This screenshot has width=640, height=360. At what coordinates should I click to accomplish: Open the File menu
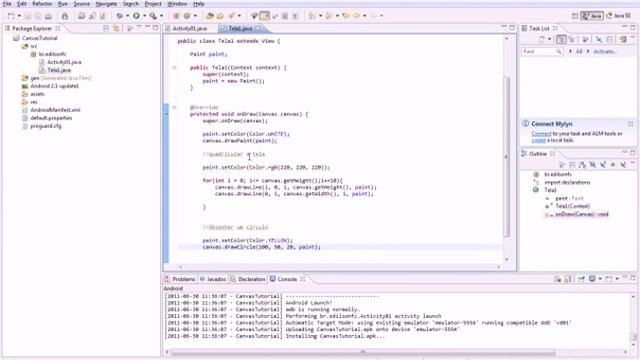point(7,4)
